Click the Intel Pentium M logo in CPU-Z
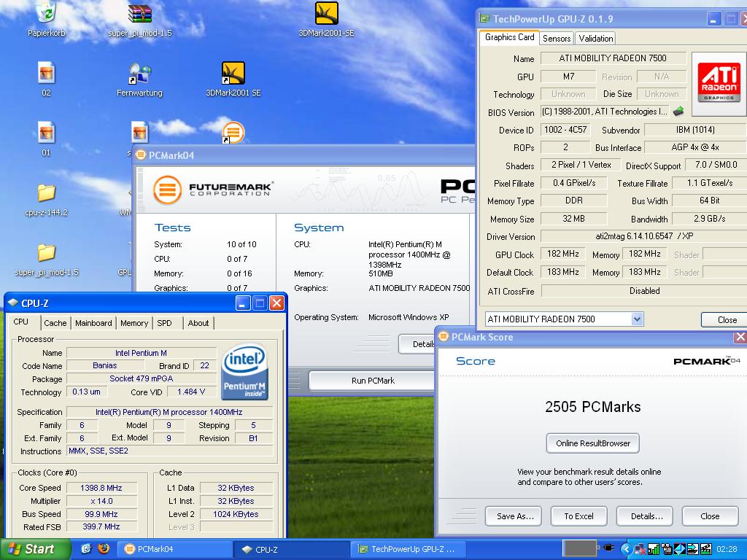747x560 pixels. click(245, 371)
